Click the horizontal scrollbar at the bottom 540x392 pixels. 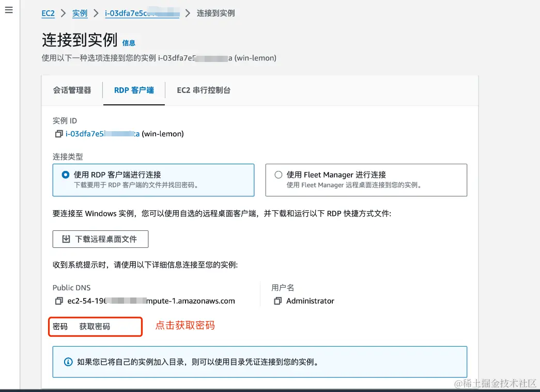[269, 389]
